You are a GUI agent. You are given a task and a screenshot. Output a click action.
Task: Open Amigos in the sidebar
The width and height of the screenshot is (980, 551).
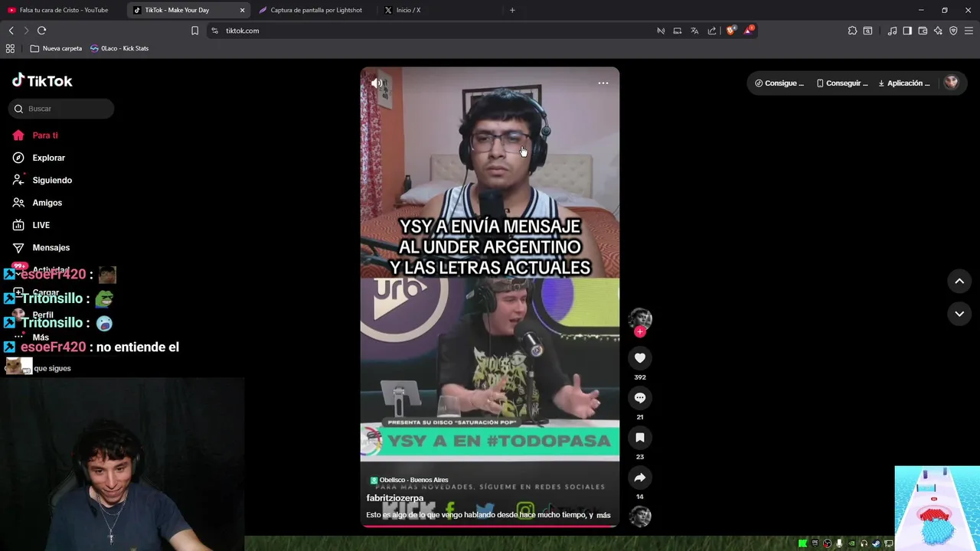point(47,203)
